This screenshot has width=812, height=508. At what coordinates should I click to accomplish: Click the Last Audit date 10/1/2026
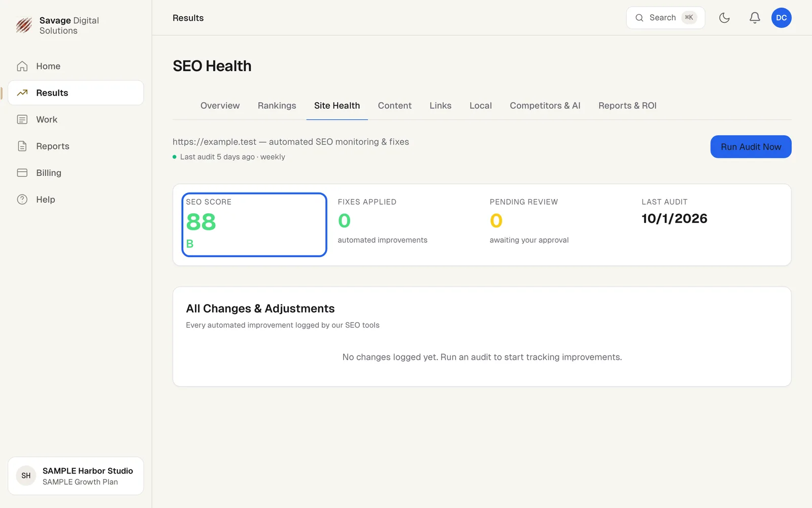click(x=674, y=218)
